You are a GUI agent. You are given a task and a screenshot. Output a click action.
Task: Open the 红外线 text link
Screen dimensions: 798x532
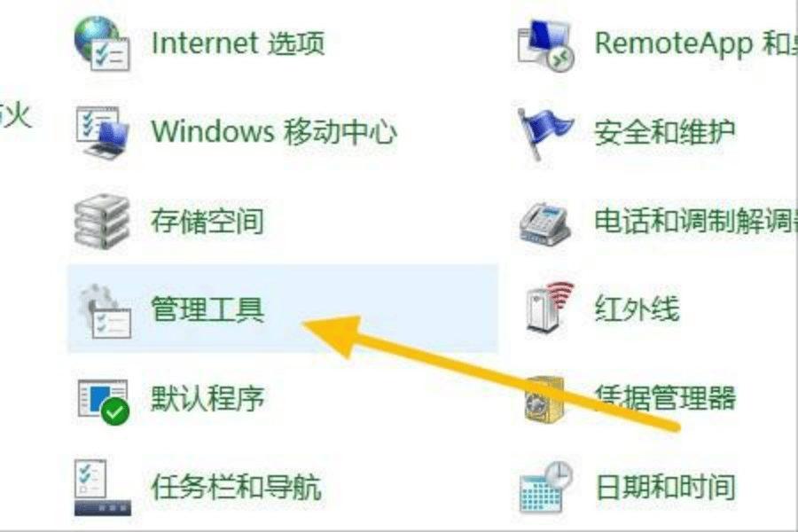(x=638, y=309)
